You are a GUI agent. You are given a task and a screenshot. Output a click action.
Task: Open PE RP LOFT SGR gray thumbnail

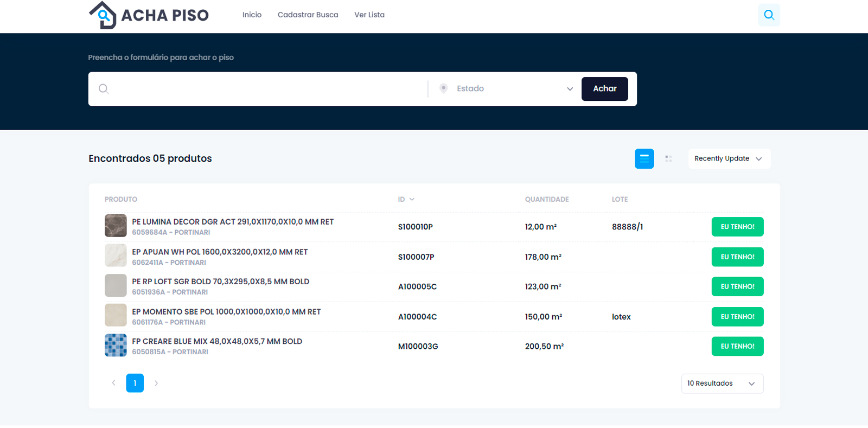(x=116, y=285)
